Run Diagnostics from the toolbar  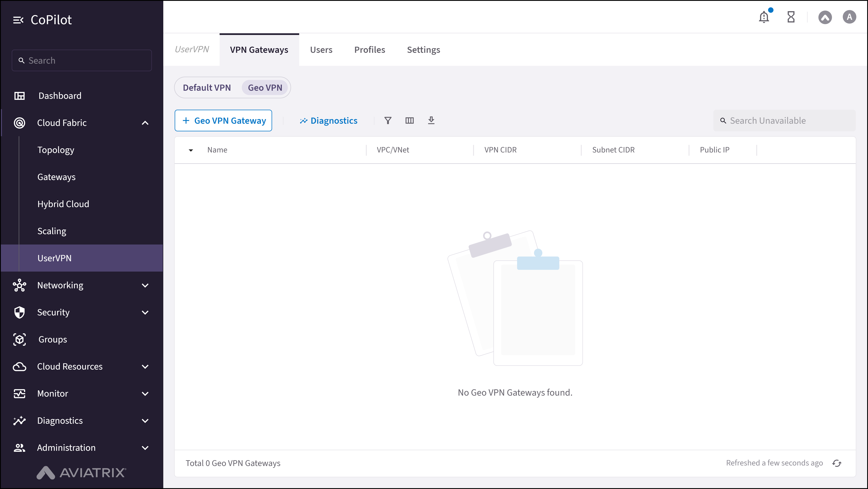point(329,120)
